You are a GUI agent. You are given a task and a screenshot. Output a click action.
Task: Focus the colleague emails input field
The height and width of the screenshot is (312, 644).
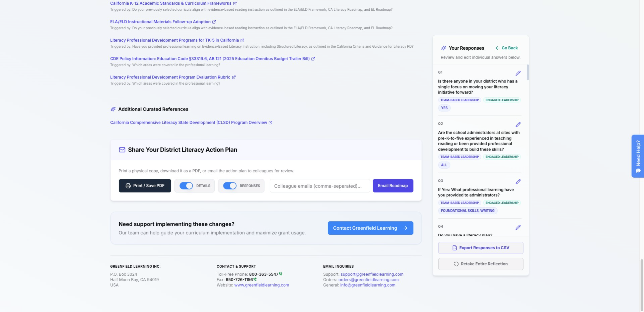tap(320, 186)
